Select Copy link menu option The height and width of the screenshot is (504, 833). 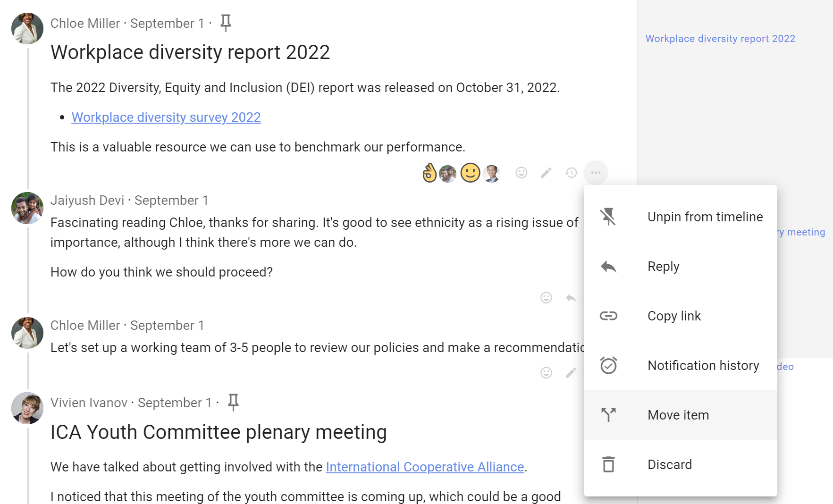point(680,316)
